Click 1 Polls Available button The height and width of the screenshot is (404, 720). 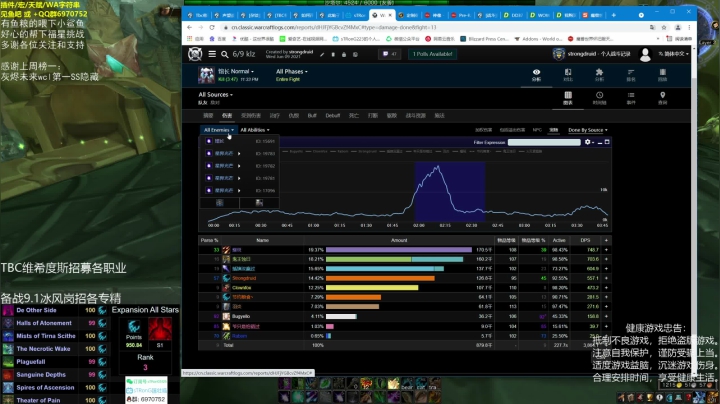click(x=432, y=54)
